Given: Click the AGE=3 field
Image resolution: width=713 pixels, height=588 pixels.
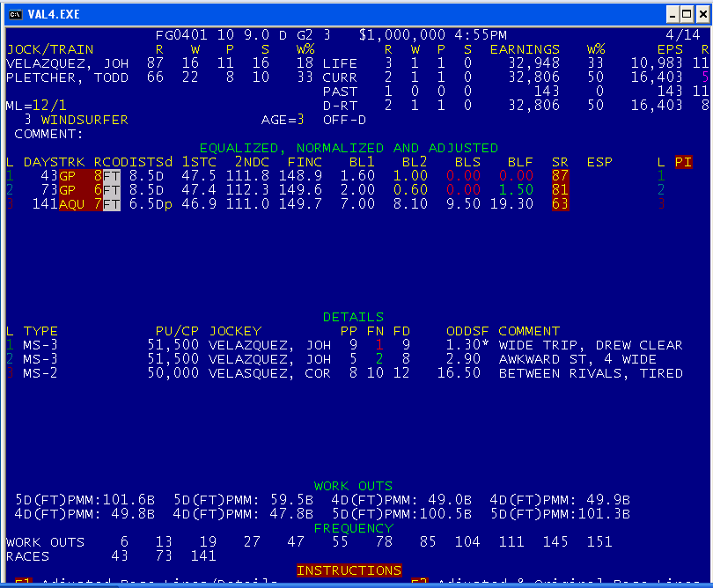Looking at the screenshot, I should click(283, 120).
